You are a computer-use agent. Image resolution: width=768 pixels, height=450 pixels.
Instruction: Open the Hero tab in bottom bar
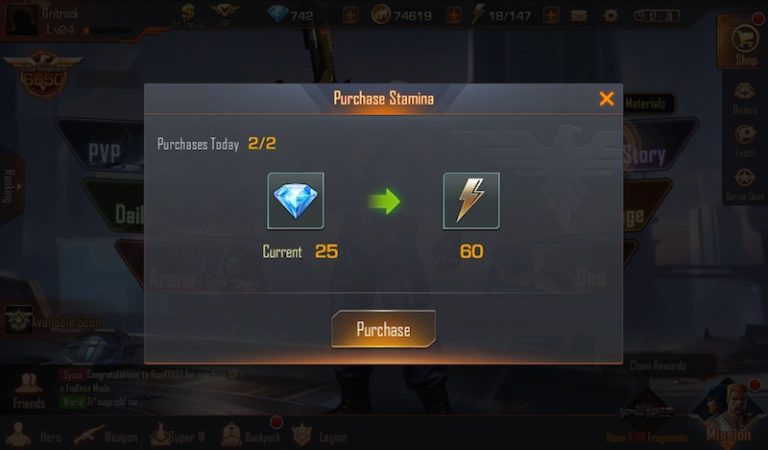coord(34,435)
